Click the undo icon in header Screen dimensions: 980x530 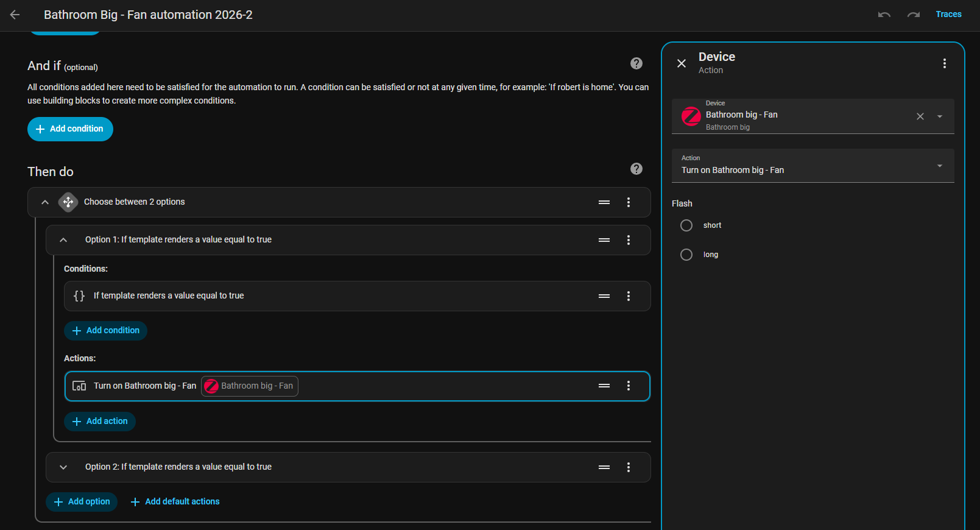pyautogui.click(x=884, y=15)
